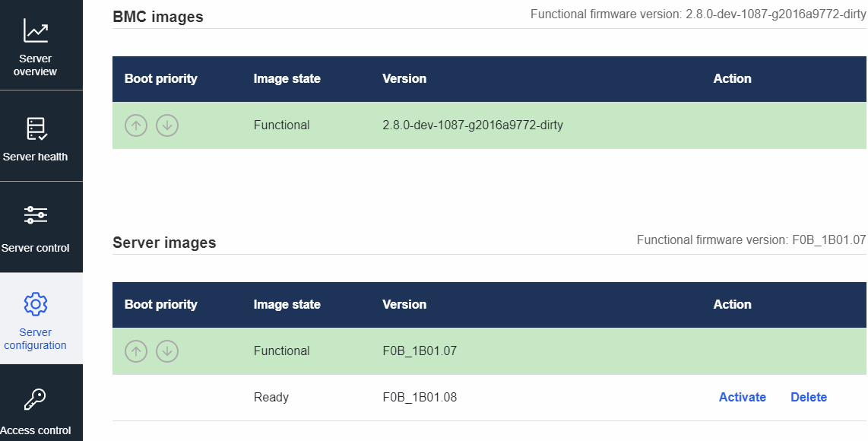Click the BMC images Version column header
868x441 pixels.
point(404,79)
